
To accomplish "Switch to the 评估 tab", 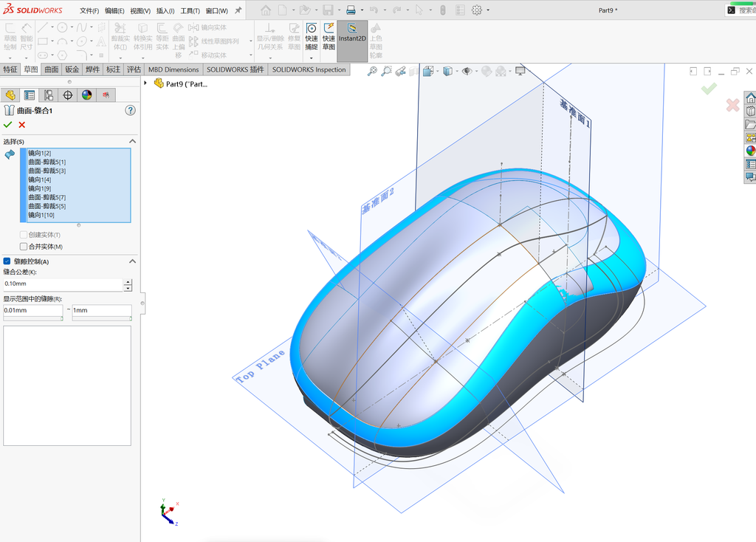I will tap(134, 69).
